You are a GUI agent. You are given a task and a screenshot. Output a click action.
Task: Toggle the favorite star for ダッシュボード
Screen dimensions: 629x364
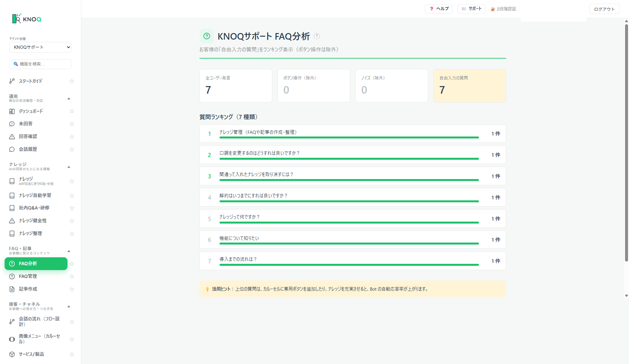point(72,111)
